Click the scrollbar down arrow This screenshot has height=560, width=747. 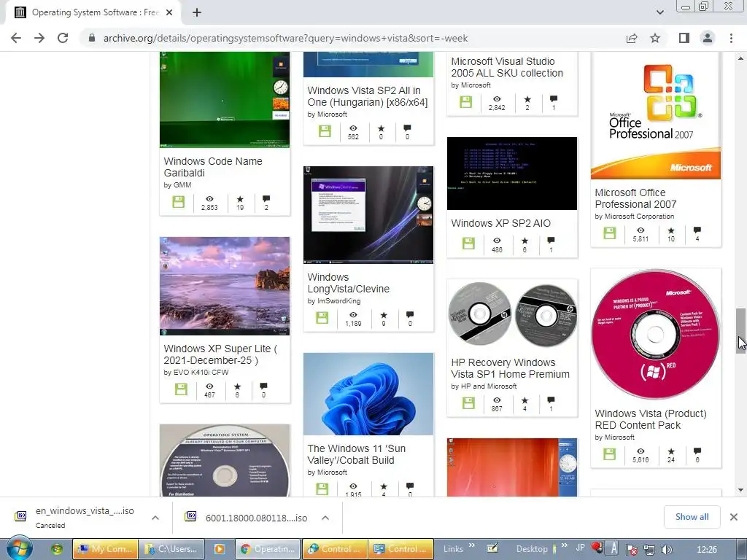point(740,490)
